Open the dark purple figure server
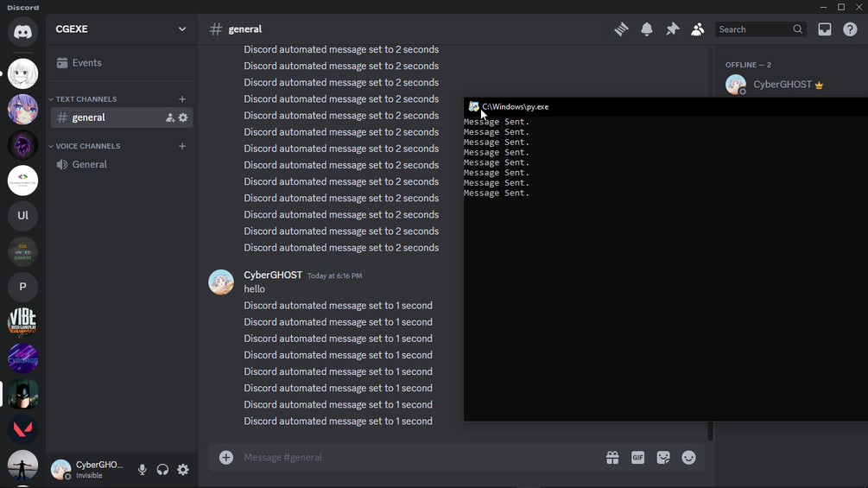The image size is (868, 488). click(22, 145)
